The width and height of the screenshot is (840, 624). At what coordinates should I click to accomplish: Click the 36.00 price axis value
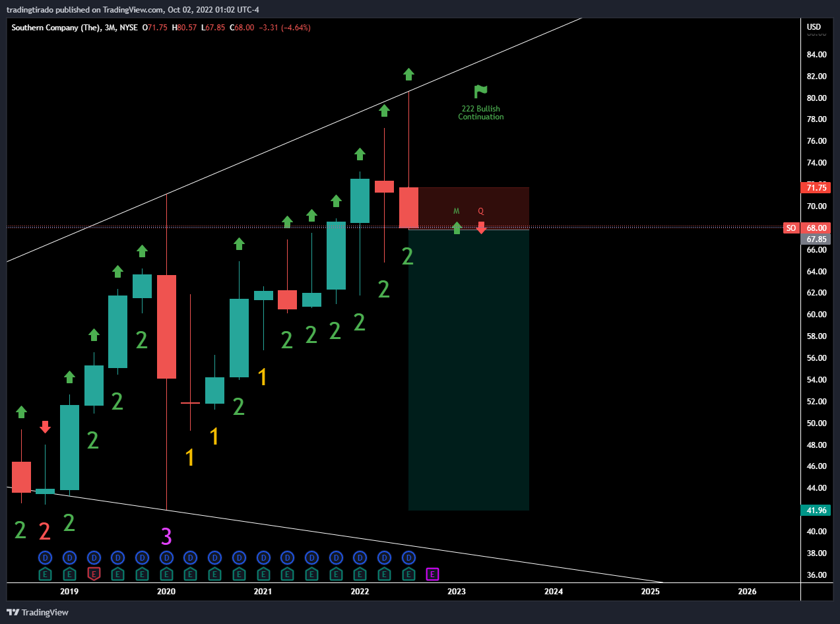(x=817, y=575)
